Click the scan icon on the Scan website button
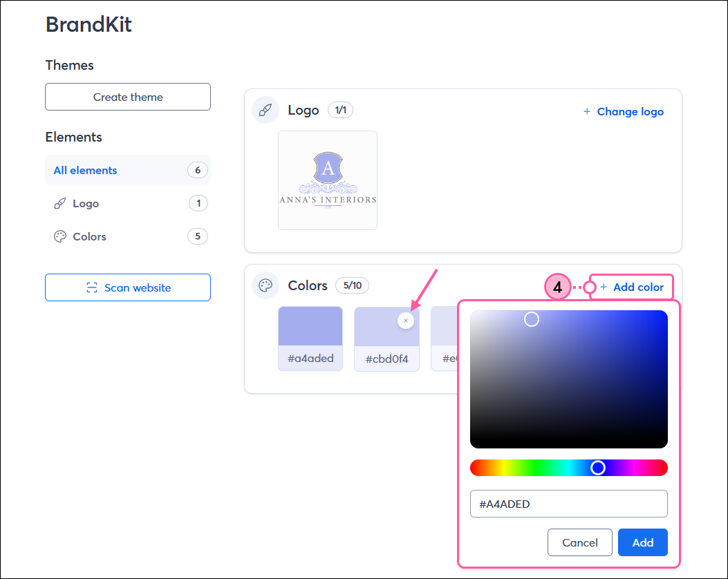The image size is (728, 579). (x=91, y=287)
